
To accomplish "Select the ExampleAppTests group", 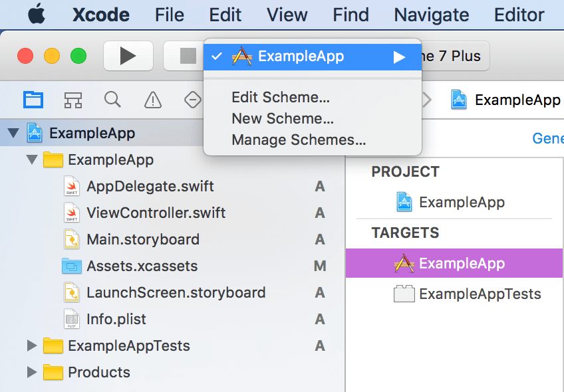I will (x=129, y=345).
